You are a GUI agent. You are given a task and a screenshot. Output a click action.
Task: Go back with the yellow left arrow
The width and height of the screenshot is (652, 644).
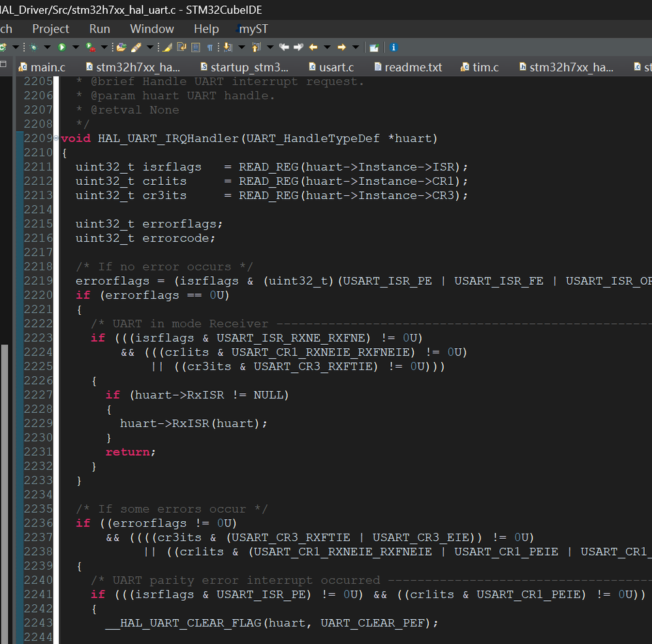pyautogui.click(x=313, y=47)
